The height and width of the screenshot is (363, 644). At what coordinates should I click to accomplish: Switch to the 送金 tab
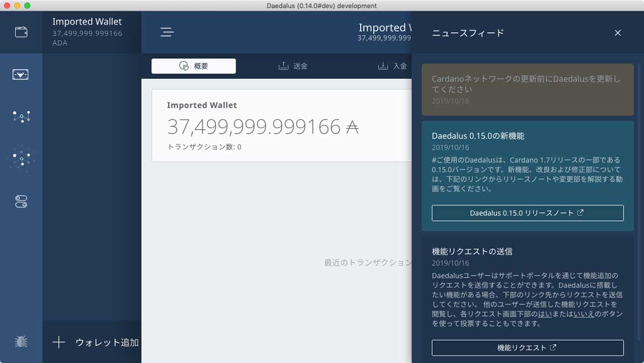point(293,66)
